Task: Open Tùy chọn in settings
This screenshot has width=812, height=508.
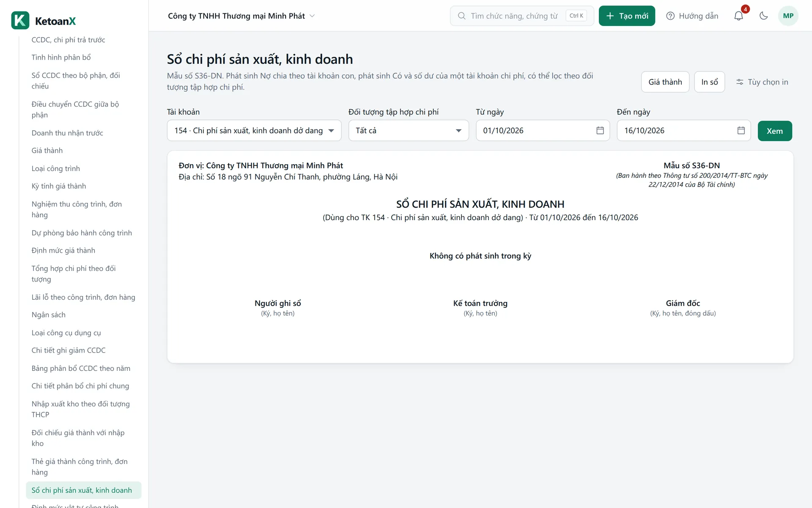Action: coord(762,82)
